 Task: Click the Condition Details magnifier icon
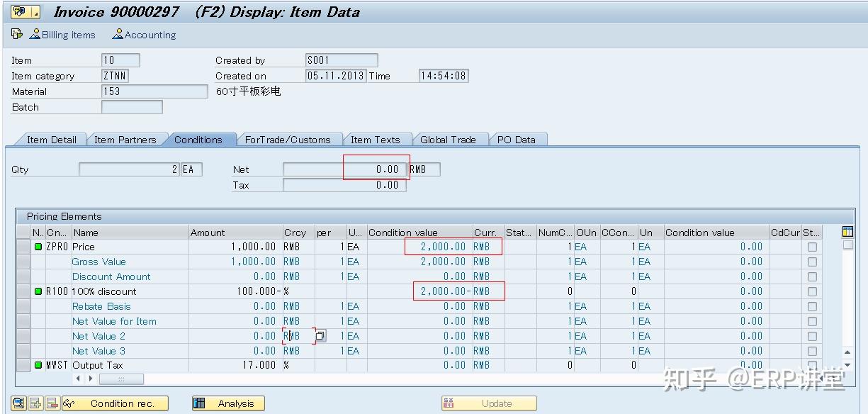(17, 403)
